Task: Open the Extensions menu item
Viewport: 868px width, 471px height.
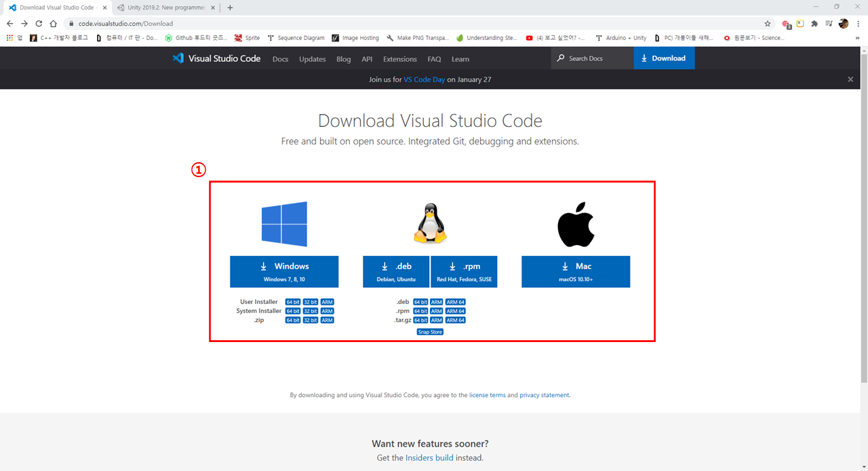Action: (x=400, y=59)
